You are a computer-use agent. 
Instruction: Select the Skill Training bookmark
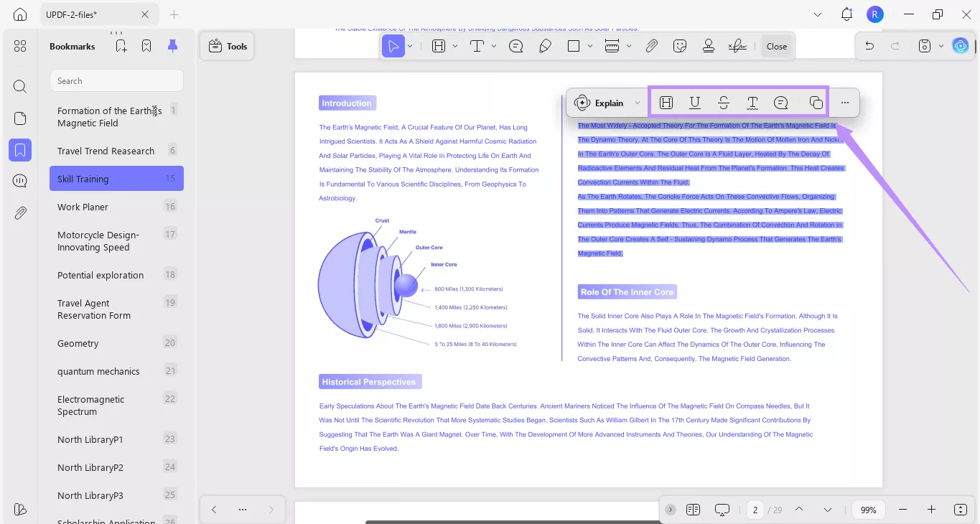tap(116, 179)
